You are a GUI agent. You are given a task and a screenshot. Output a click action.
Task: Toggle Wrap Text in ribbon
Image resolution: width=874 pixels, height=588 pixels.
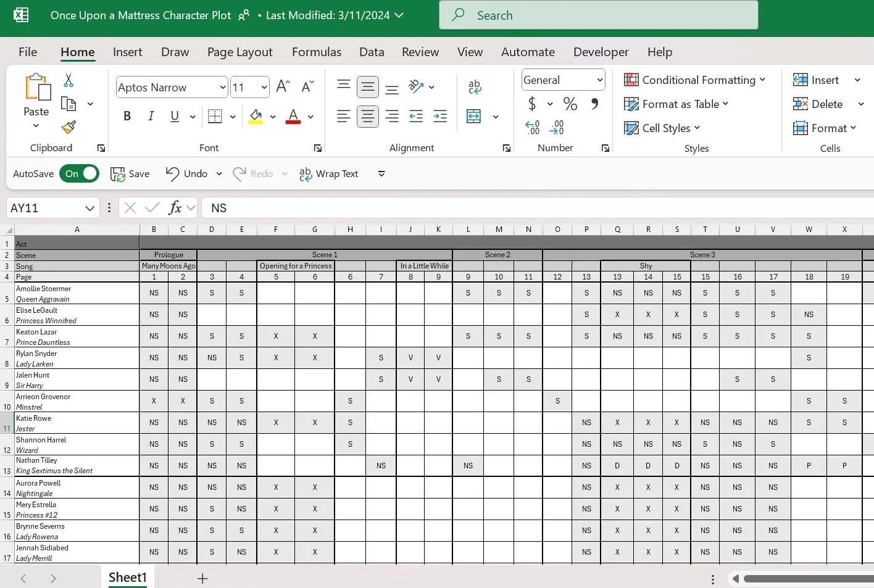click(475, 87)
